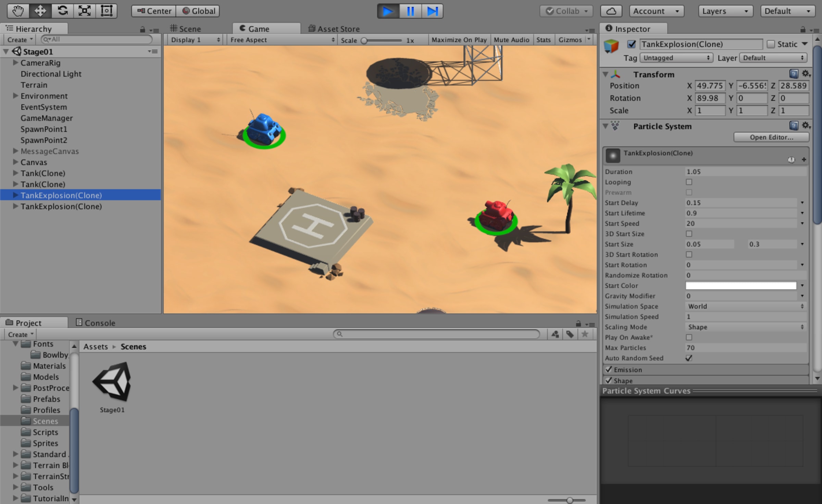Select the Scale tool icon
The width and height of the screenshot is (822, 504).
[x=84, y=11]
